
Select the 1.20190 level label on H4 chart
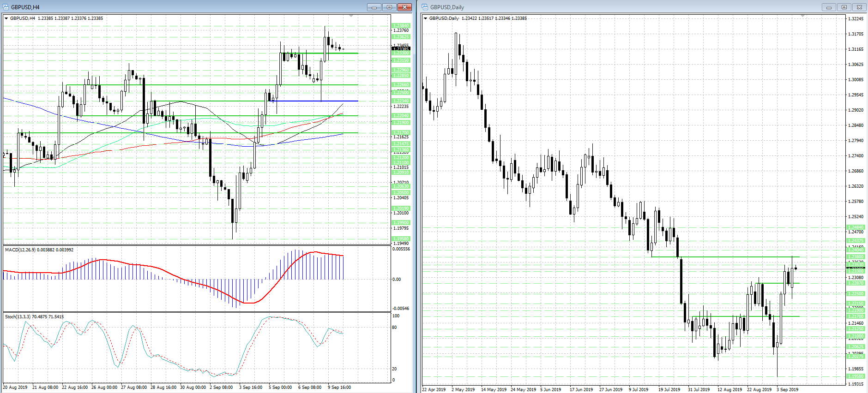coord(401,208)
